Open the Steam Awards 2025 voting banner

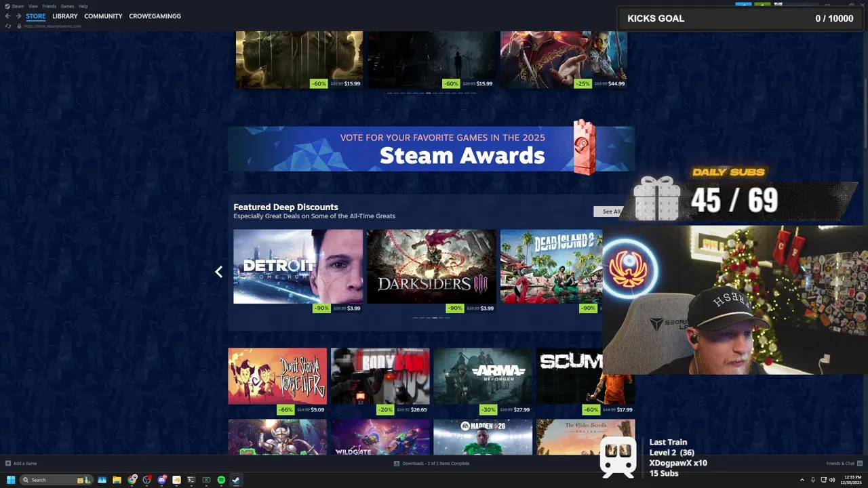(431, 148)
